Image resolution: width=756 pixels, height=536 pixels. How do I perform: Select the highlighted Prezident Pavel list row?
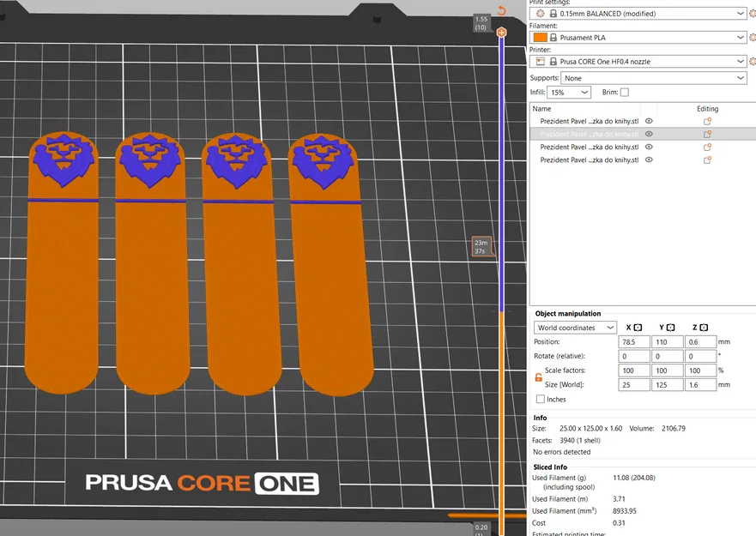[643, 134]
